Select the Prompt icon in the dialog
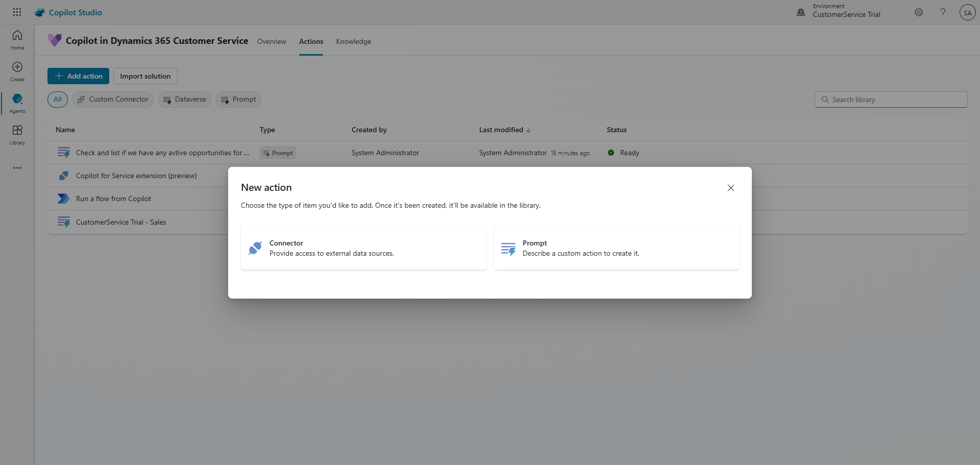 pyautogui.click(x=508, y=249)
